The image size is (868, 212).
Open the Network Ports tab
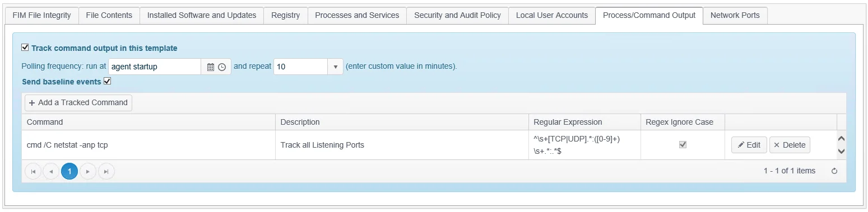point(735,16)
